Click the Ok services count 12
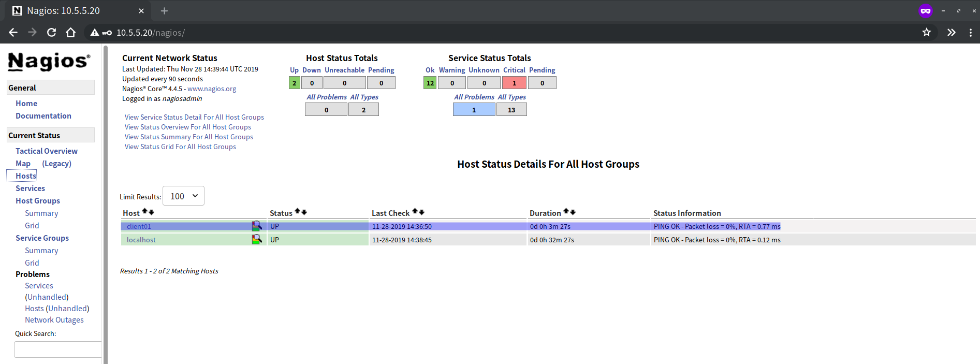Screen dimensions: 980x364 pos(430,83)
